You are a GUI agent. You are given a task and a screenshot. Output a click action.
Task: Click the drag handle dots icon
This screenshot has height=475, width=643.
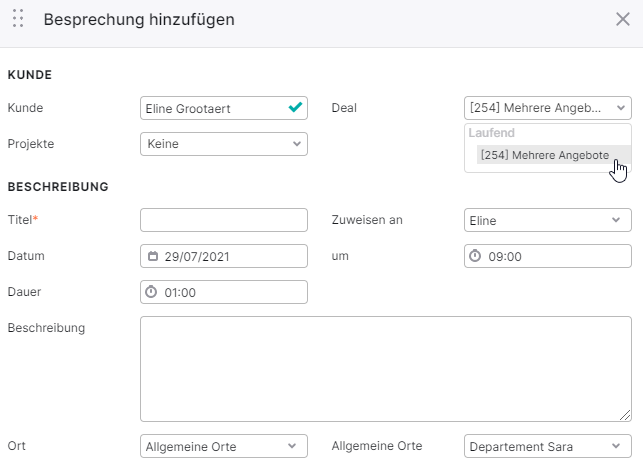(18, 18)
